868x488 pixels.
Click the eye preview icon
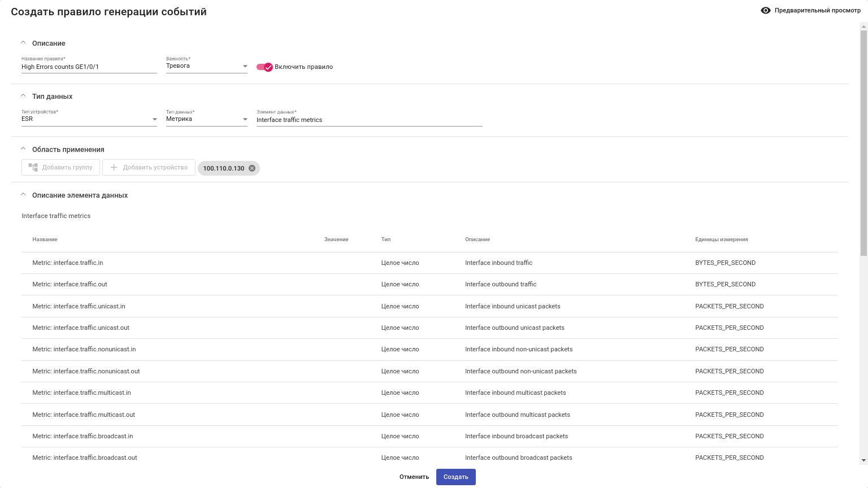(x=766, y=10)
